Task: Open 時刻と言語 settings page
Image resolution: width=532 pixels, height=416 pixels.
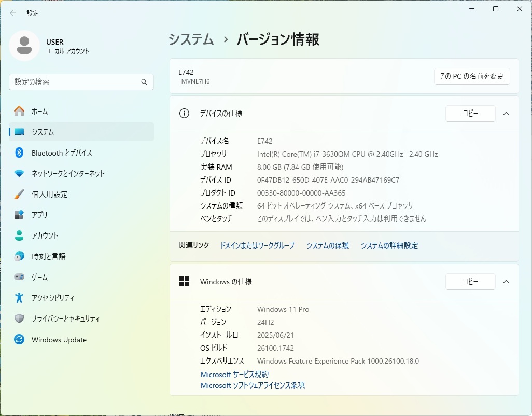Action: point(81,256)
